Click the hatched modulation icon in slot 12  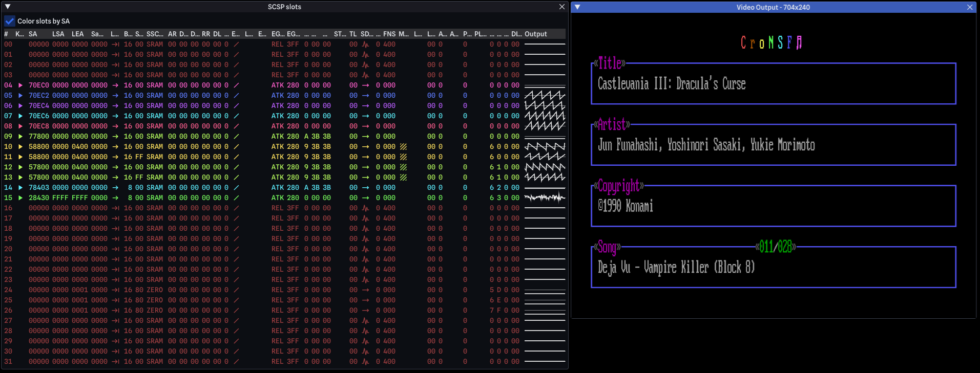click(404, 167)
